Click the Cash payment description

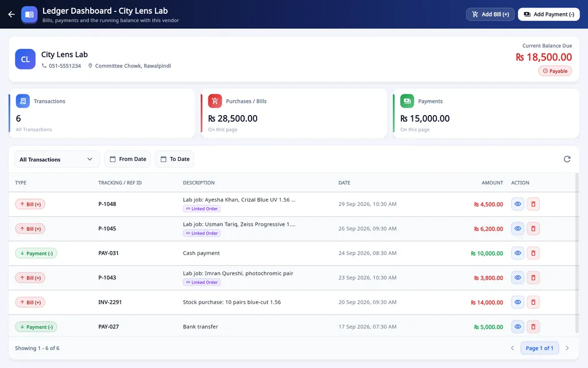point(202,253)
